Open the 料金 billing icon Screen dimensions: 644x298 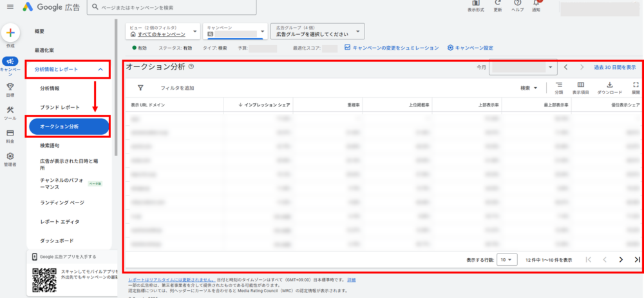click(10, 134)
